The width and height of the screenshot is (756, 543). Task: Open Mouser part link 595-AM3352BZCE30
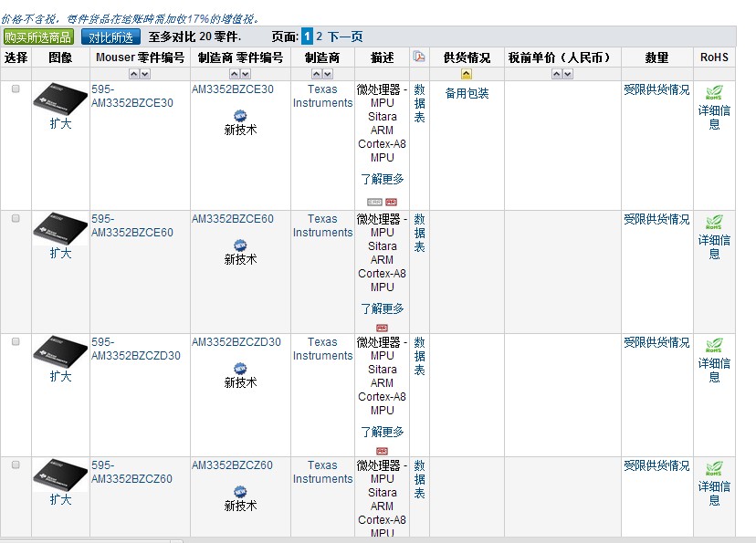[132, 96]
